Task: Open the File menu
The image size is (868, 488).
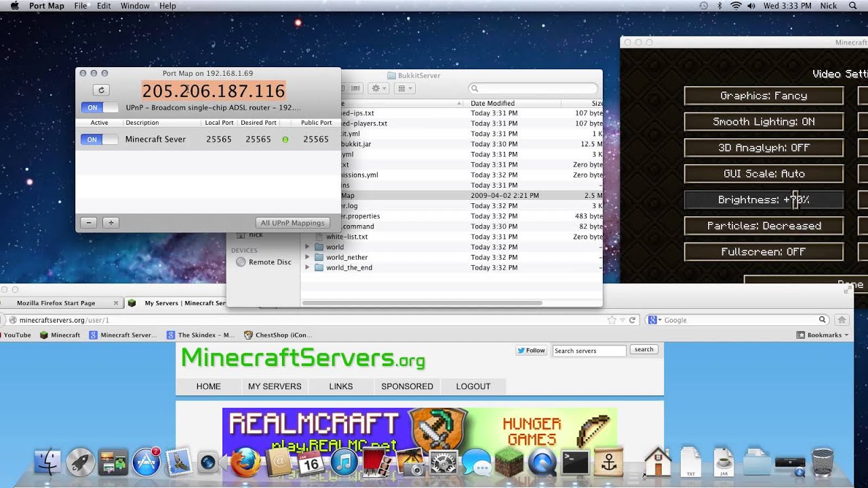Action: (80, 5)
